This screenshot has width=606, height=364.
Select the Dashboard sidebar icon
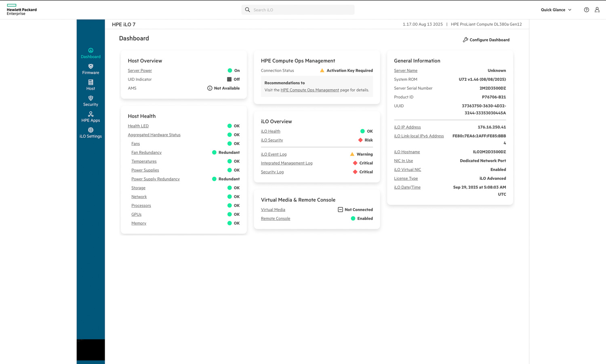pyautogui.click(x=90, y=53)
